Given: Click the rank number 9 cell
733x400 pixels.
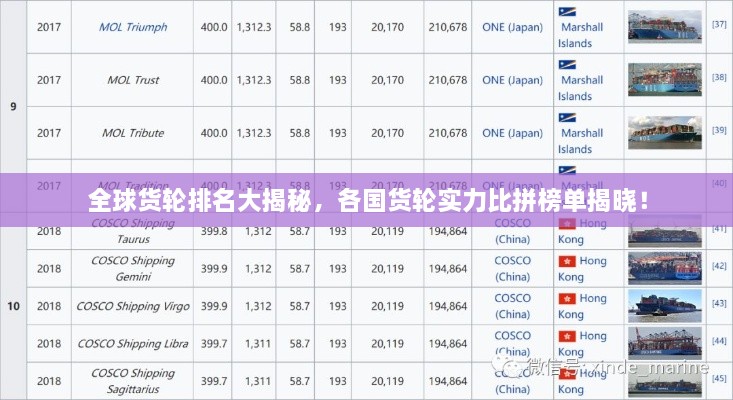Looking at the screenshot, I should [13, 106].
